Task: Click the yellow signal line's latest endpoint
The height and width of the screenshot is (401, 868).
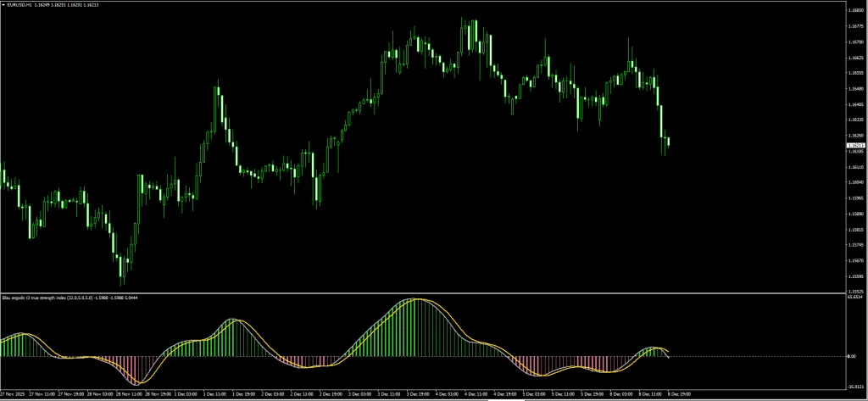Action: tap(669, 351)
